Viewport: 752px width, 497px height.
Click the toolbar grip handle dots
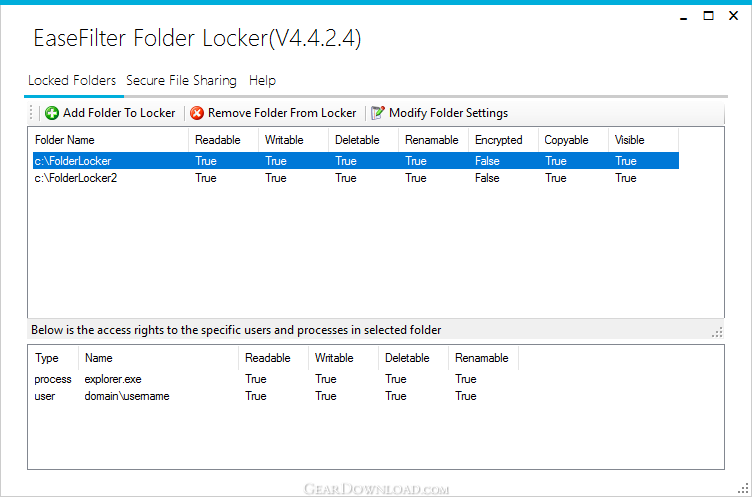(31, 113)
